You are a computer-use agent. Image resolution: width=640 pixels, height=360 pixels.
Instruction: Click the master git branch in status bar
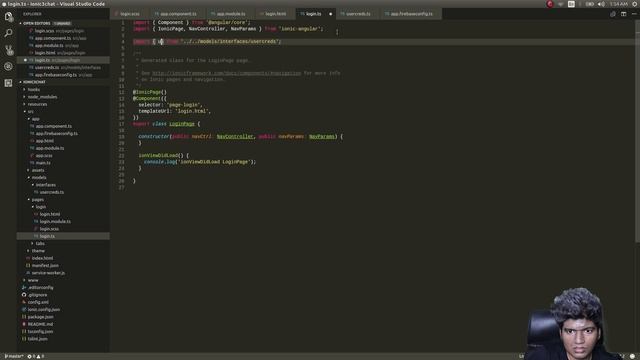[14, 356]
